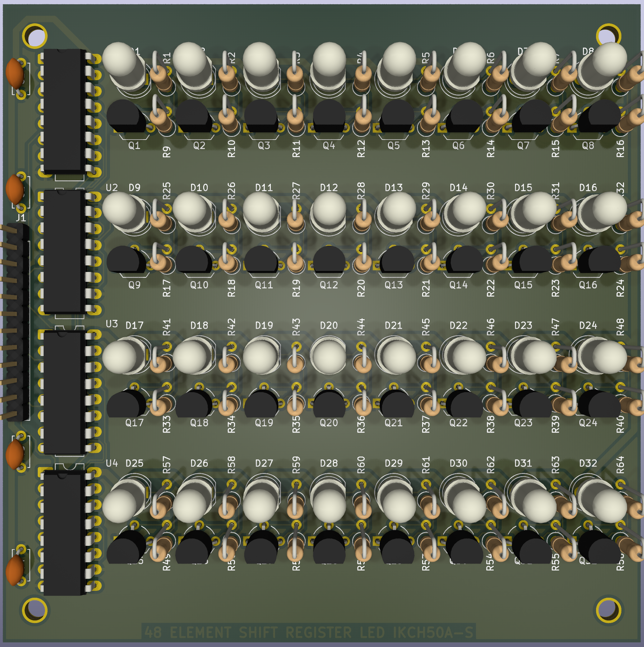Click the R54 silkscreen label

[490, 562]
